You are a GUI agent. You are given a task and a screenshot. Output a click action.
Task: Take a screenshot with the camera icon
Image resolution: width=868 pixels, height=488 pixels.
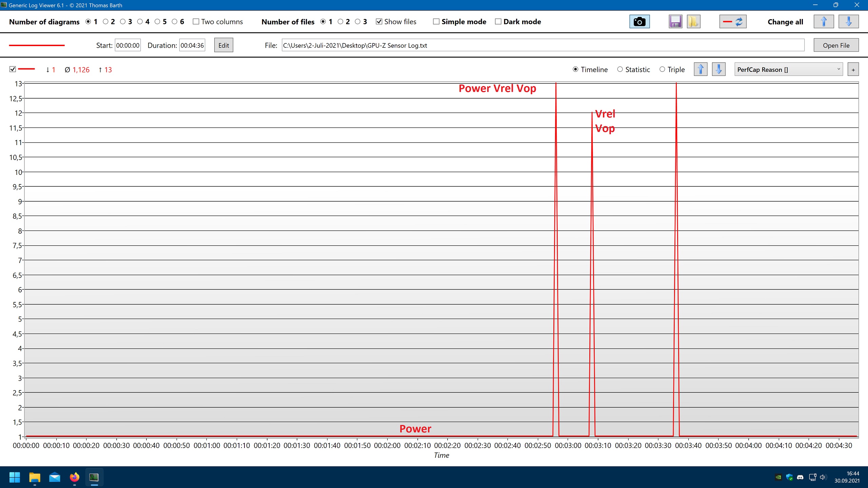pos(639,22)
